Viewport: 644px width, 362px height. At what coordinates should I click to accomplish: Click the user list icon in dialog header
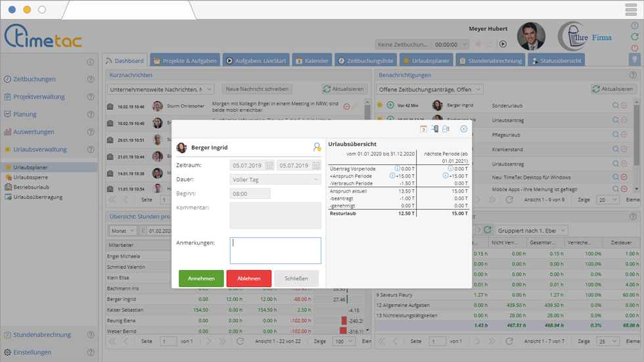click(446, 129)
